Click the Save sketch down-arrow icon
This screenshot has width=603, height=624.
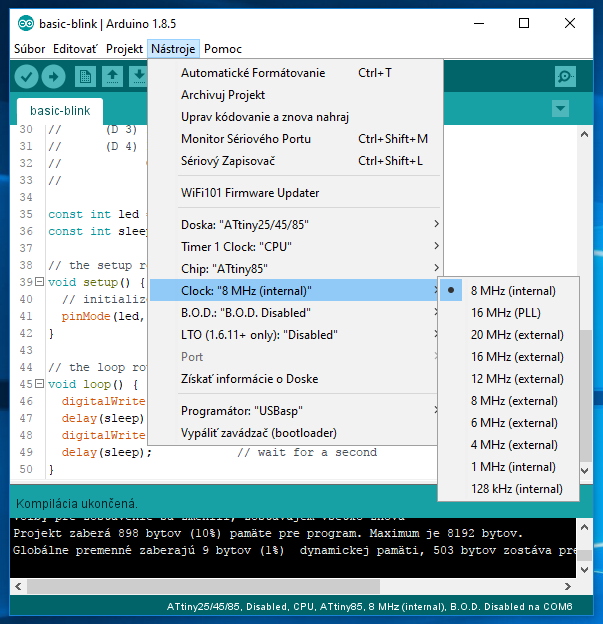point(139,76)
